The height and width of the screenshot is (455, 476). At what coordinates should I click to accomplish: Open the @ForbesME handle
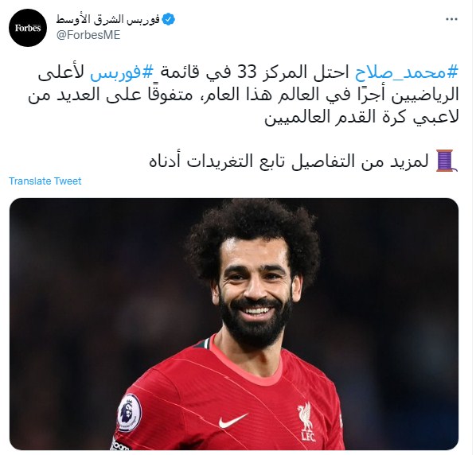pyautogui.click(x=88, y=35)
